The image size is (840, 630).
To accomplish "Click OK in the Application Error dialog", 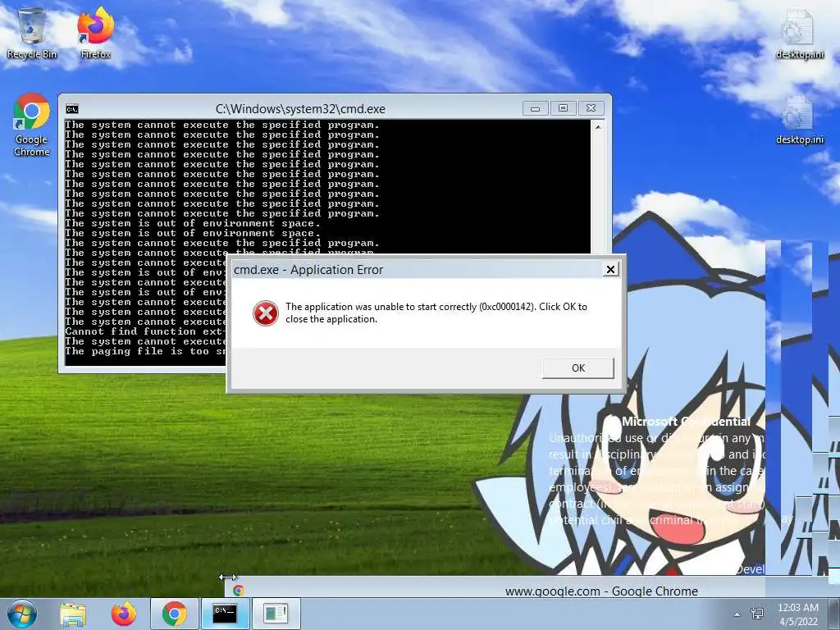I will pyautogui.click(x=578, y=368).
